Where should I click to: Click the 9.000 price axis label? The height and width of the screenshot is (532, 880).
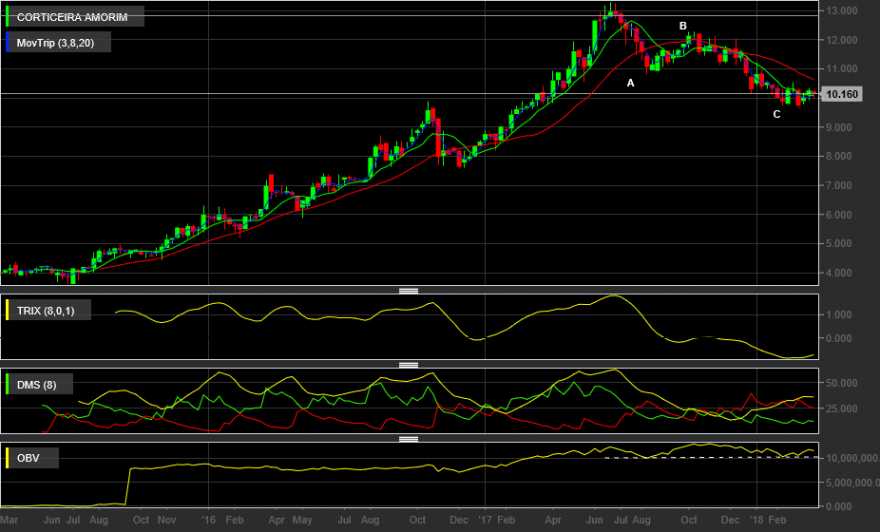838,127
